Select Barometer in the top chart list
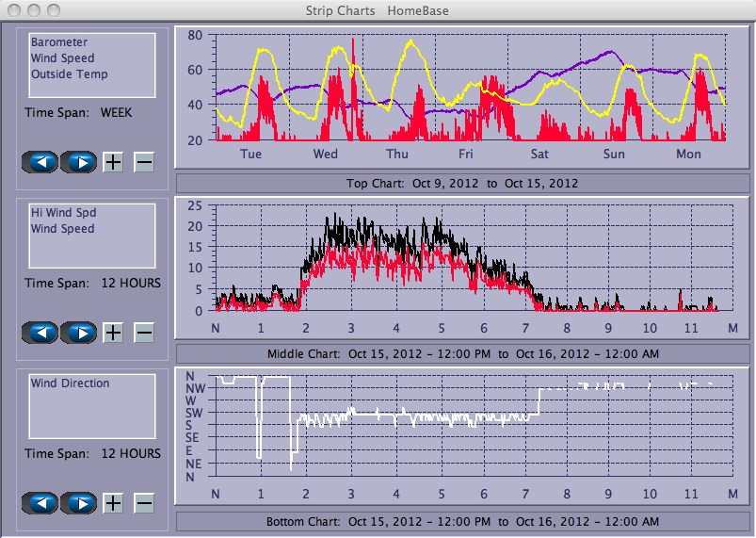This screenshot has width=756, height=538. (59, 42)
